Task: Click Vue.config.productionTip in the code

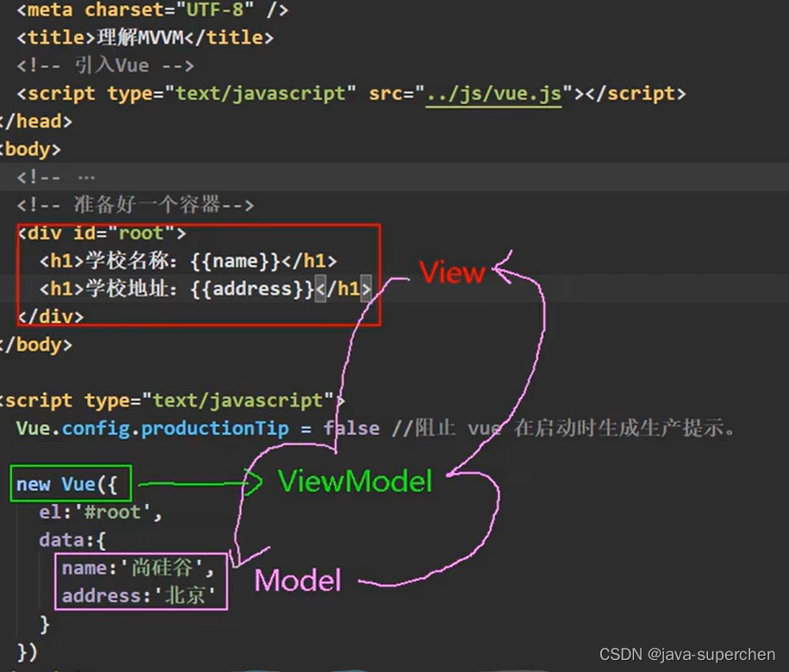Action: (x=152, y=428)
